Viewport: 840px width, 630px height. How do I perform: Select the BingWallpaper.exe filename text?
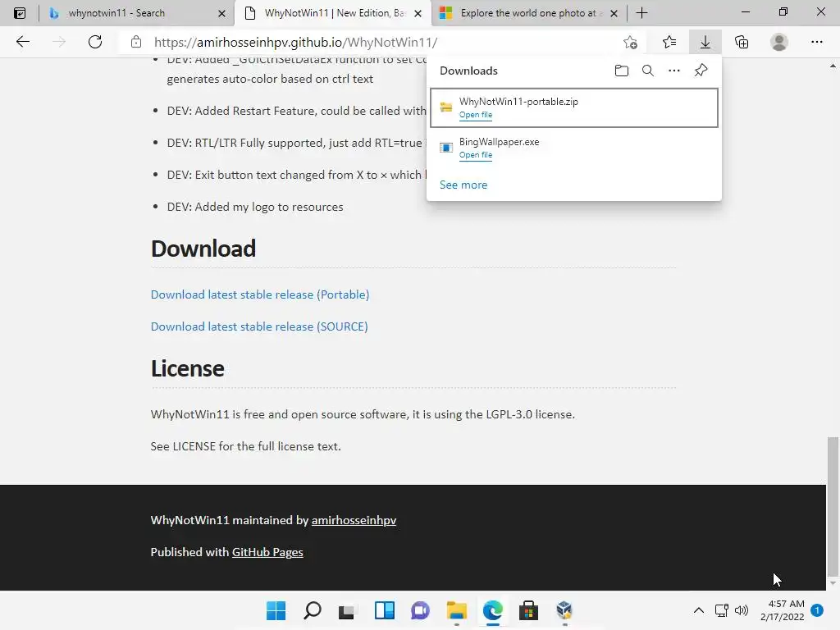coord(500,142)
